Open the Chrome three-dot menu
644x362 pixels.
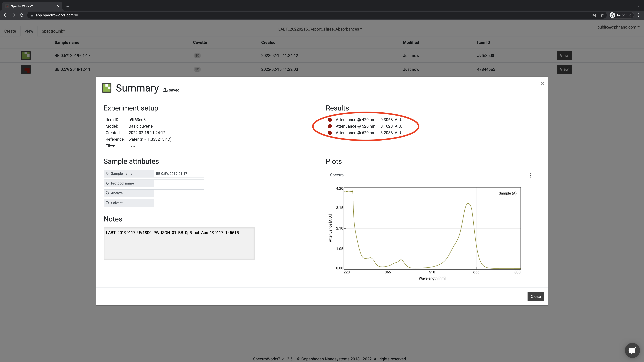tap(638, 15)
